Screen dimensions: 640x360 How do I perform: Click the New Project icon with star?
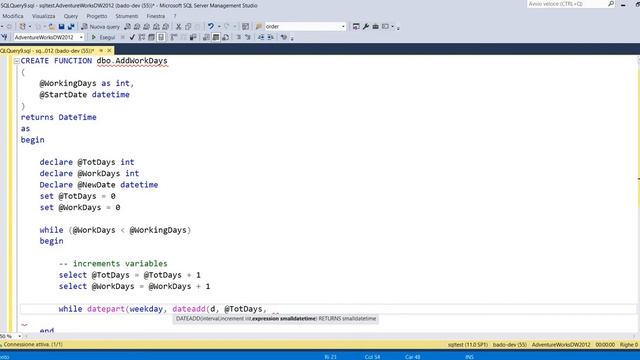[22, 27]
